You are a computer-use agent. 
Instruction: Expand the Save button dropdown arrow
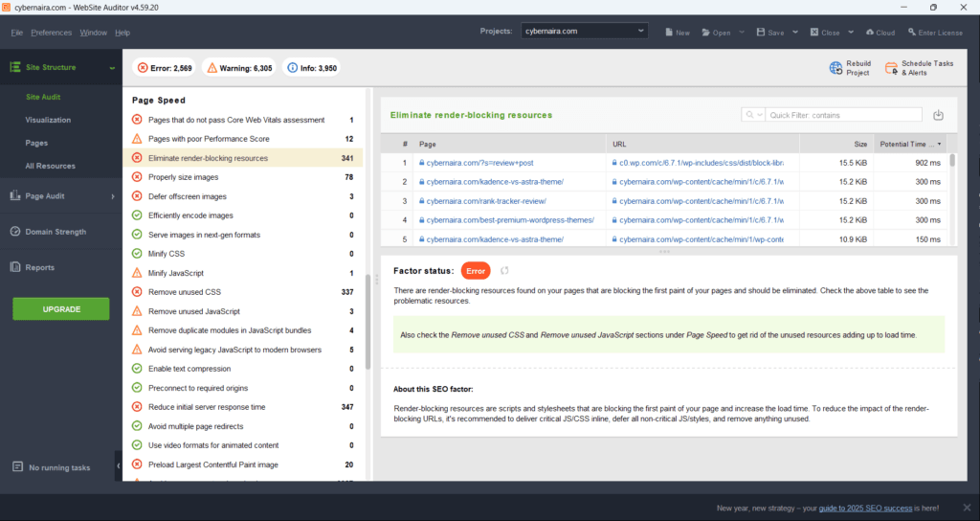click(x=795, y=32)
